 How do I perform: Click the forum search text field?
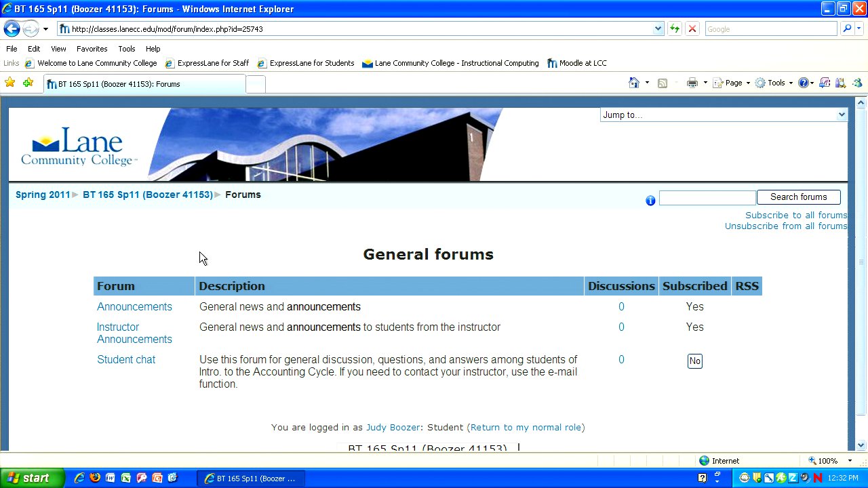point(707,197)
